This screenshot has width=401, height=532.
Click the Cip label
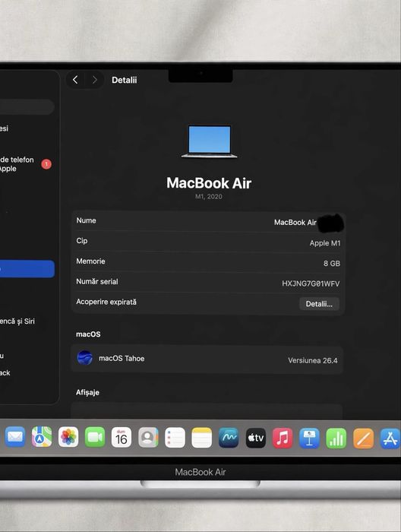click(x=82, y=241)
